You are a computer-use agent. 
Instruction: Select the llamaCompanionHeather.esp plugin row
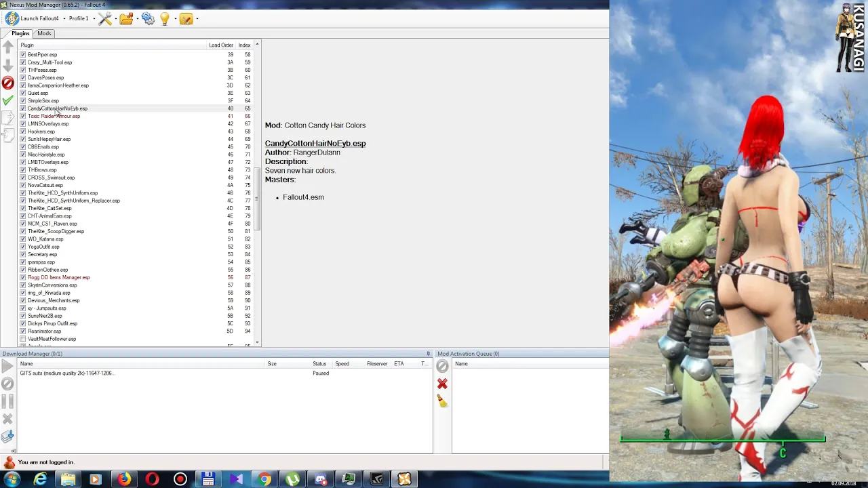pos(136,85)
